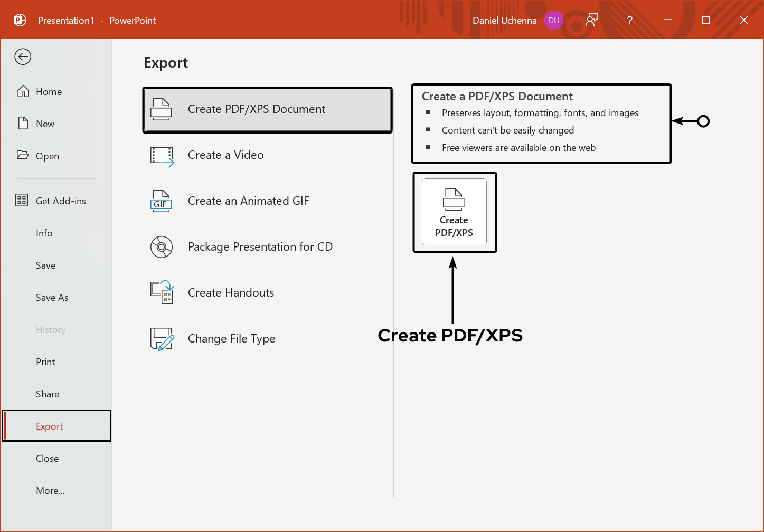Select the Create a Video export option
Screen dimensions: 764x532
point(225,155)
